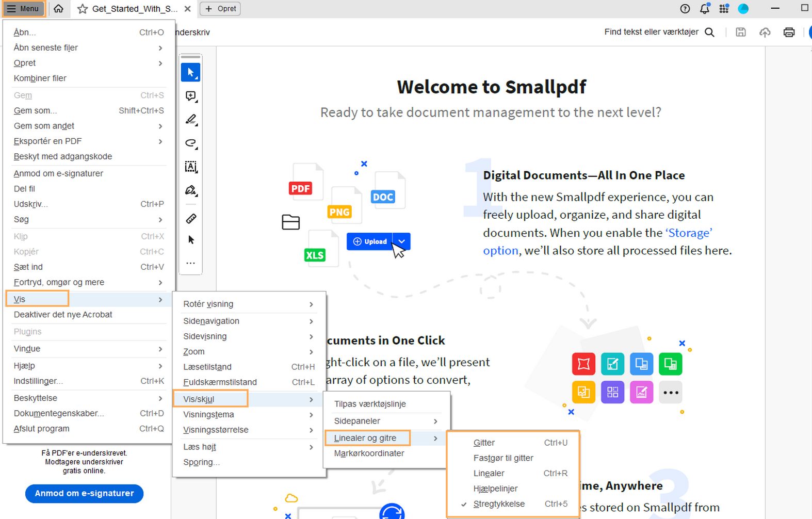
Task: Choose Gem som... menu item
Action: point(88,110)
